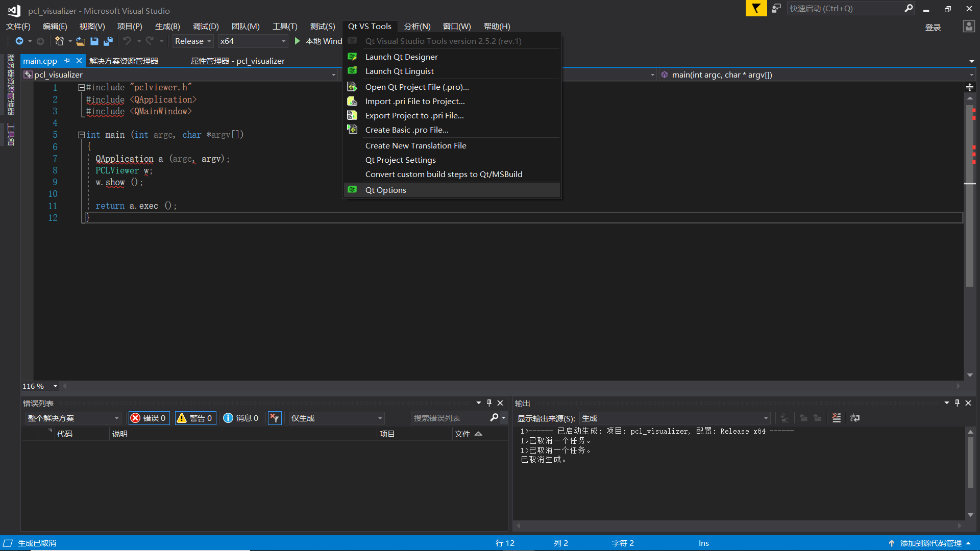Viewport: 980px width, 551px height.
Task: Click the Open File folder icon
Action: [81, 41]
